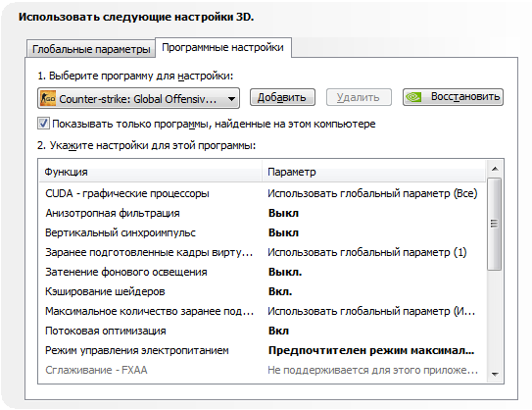This screenshot has width=532, height=410.
Task: Click the NVIDIA logo on Восстановить button
Action: pyautogui.click(x=413, y=97)
